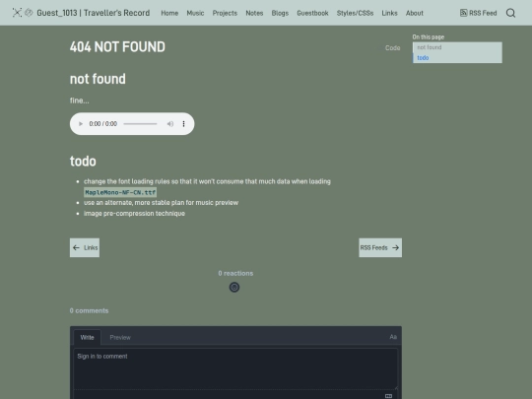Click the 'todo' section heading

pos(83,162)
